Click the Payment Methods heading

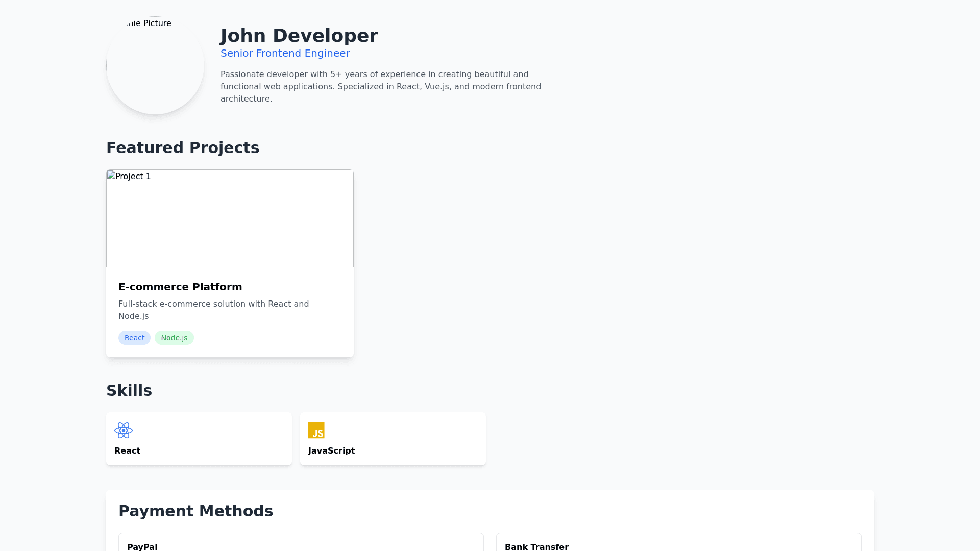coord(195,511)
